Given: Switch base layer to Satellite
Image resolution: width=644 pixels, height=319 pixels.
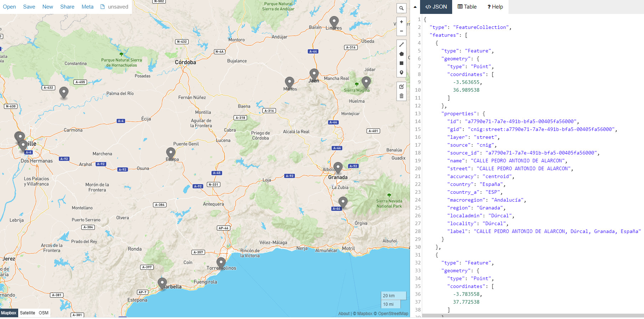Looking at the screenshot, I should [x=27, y=313].
